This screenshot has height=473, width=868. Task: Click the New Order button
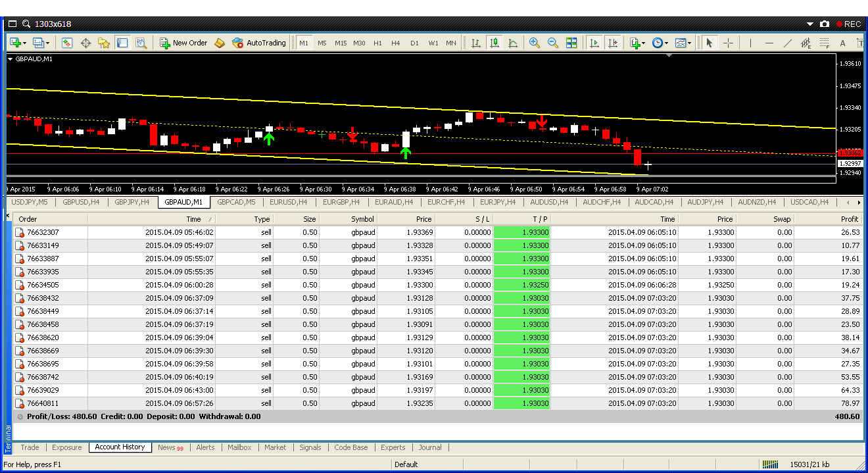pos(183,43)
